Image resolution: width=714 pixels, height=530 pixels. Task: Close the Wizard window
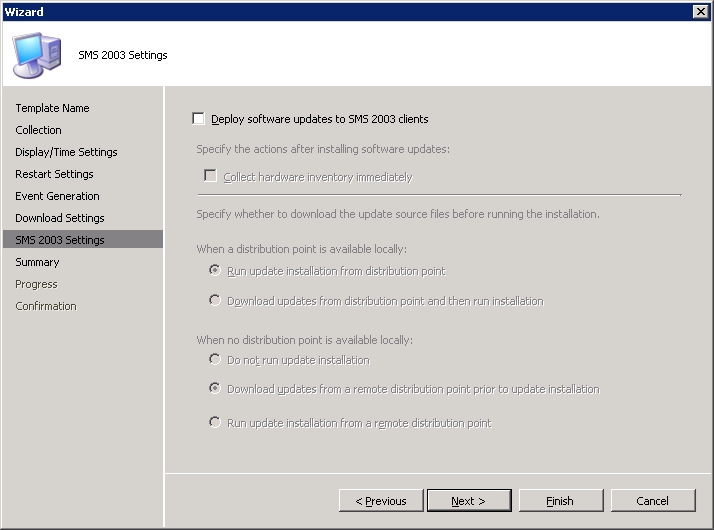coord(700,11)
